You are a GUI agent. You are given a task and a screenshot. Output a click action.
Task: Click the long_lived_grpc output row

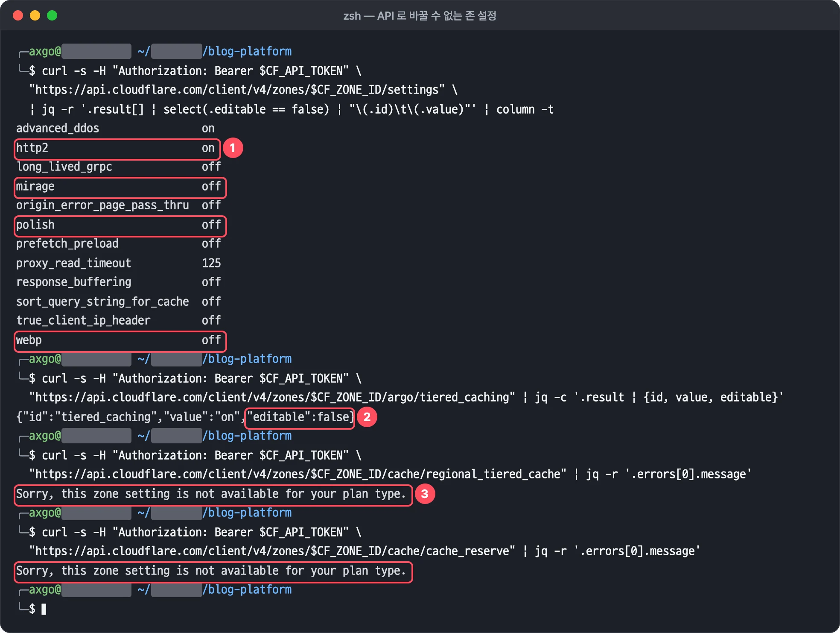pyautogui.click(x=119, y=167)
